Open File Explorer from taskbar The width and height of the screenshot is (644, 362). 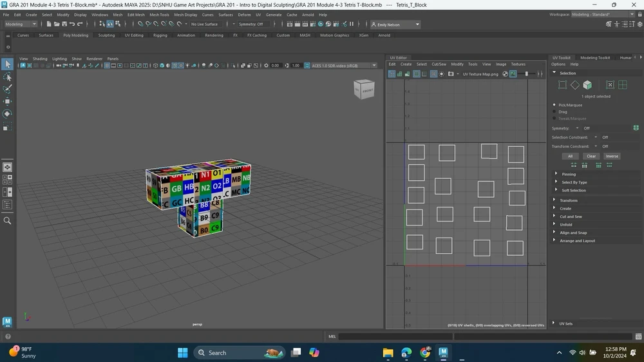coord(388,352)
